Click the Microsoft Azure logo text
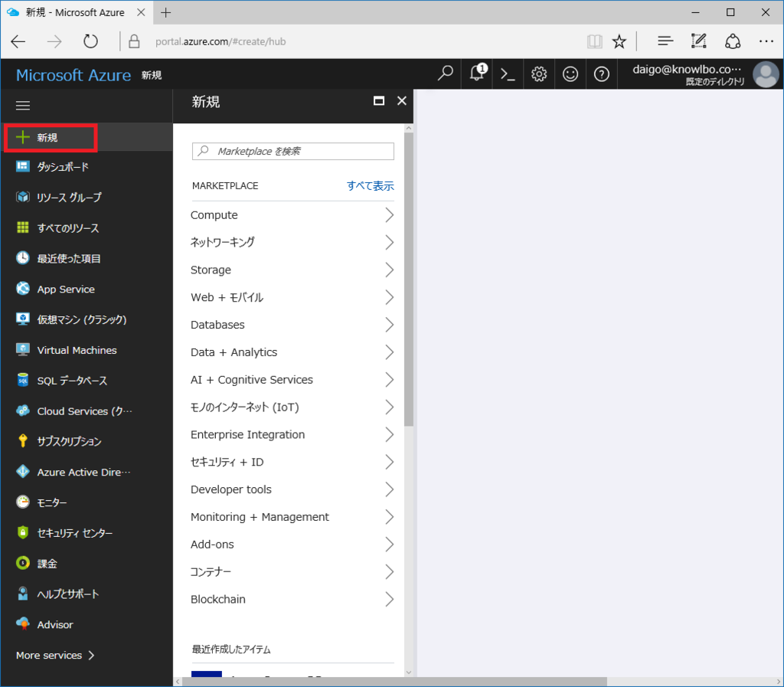The image size is (784, 687). point(73,75)
